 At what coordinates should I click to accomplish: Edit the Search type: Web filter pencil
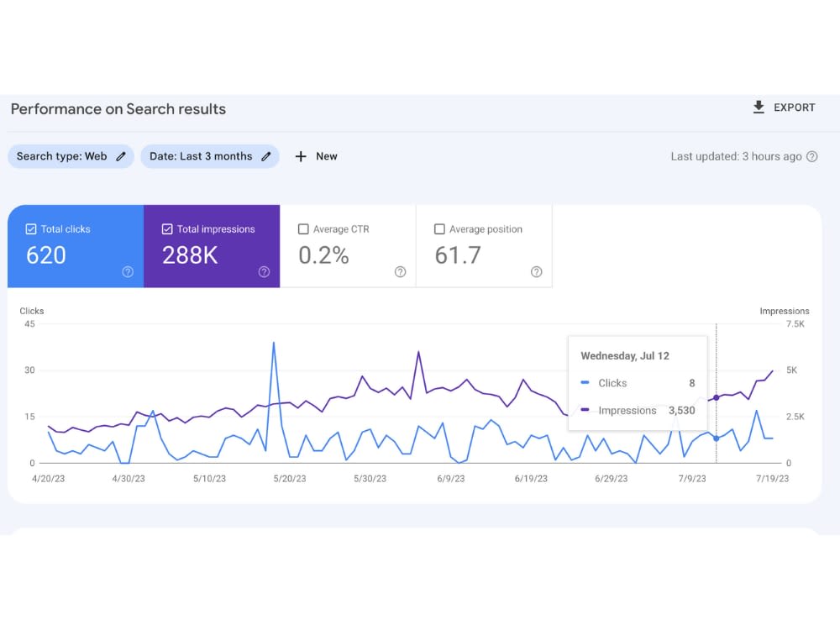pyautogui.click(x=121, y=156)
